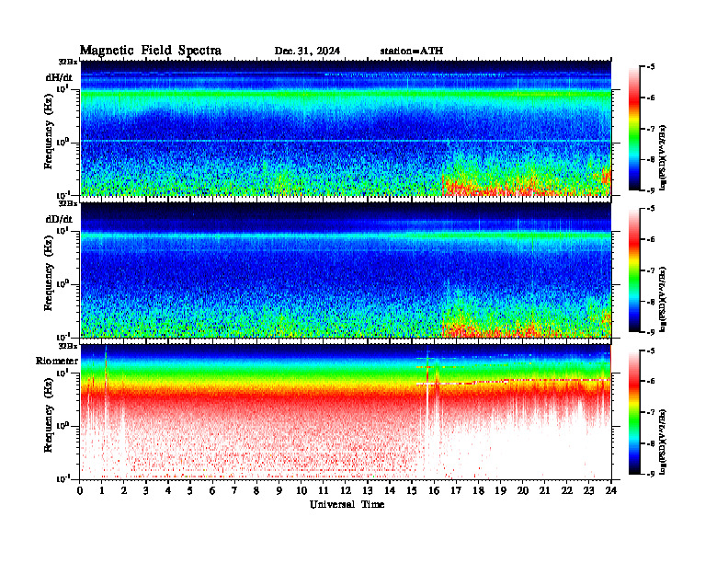Click the "18" hour tick label
The height and width of the screenshot is (563, 728).
(x=478, y=490)
